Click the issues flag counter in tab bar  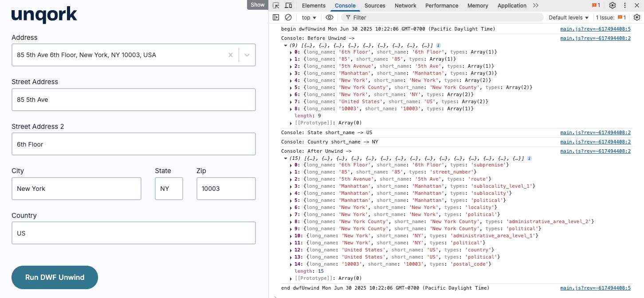click(596, 5)
